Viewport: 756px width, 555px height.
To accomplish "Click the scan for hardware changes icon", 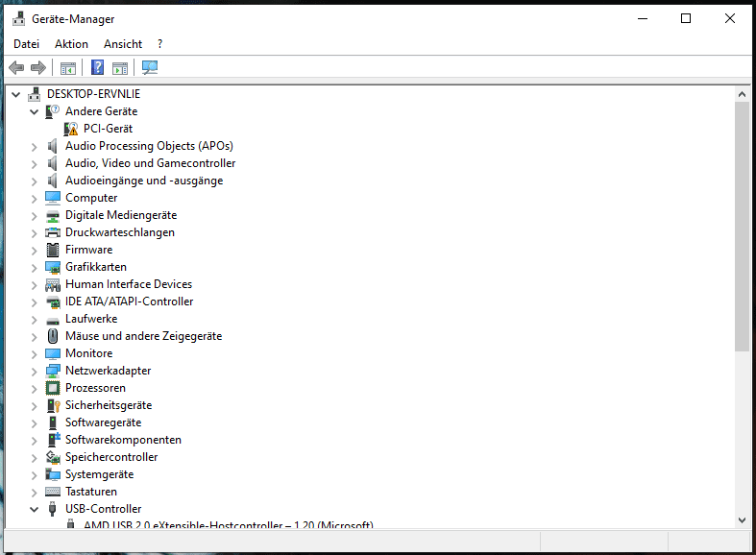I will 150,67.
